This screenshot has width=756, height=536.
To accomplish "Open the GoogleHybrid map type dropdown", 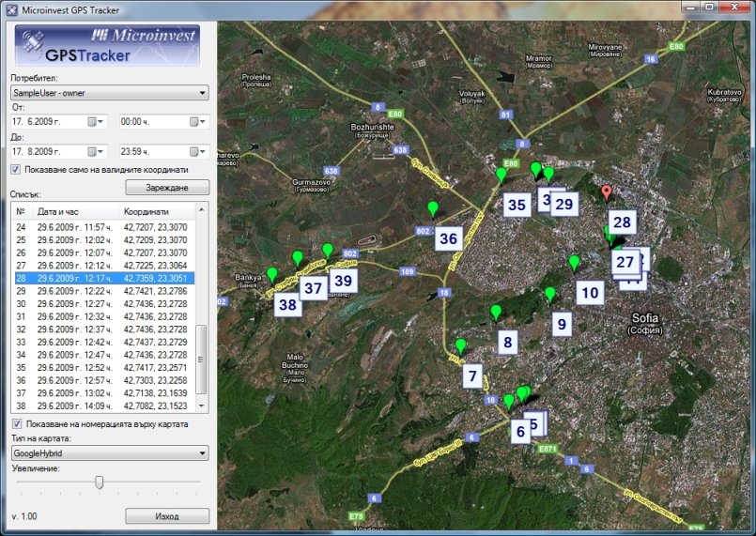I will click(203, 453).
